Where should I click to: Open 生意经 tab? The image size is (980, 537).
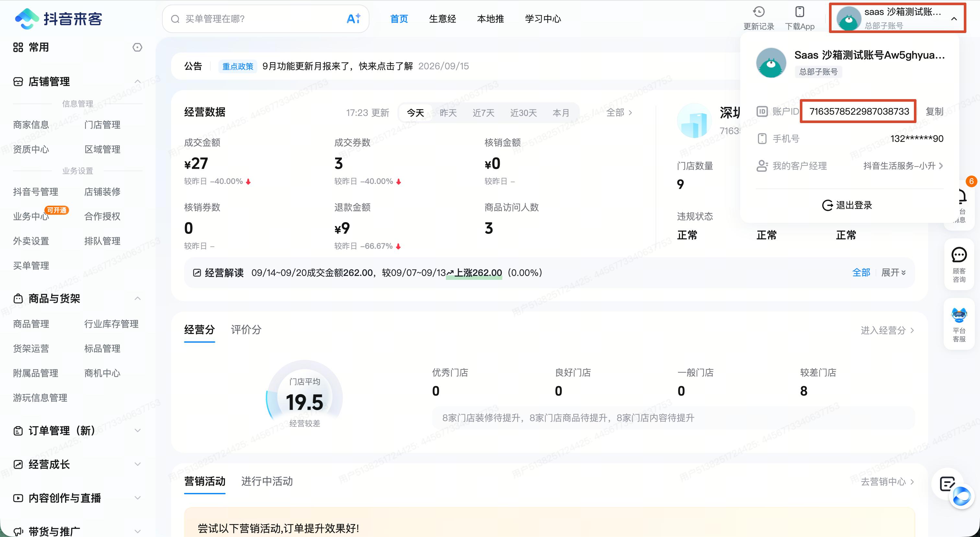(x=442, y=19)
